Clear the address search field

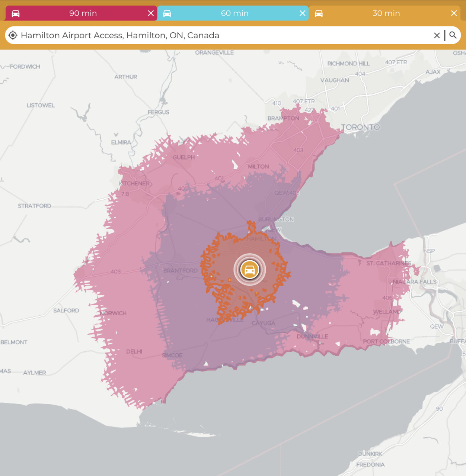click(437, 35)
